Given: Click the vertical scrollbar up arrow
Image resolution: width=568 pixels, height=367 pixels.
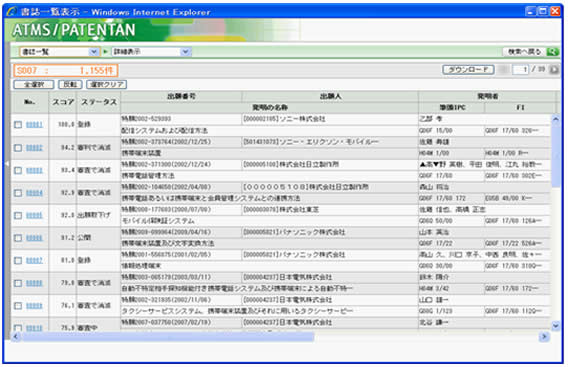Looking at the screenshot, I should click(556, 119).
